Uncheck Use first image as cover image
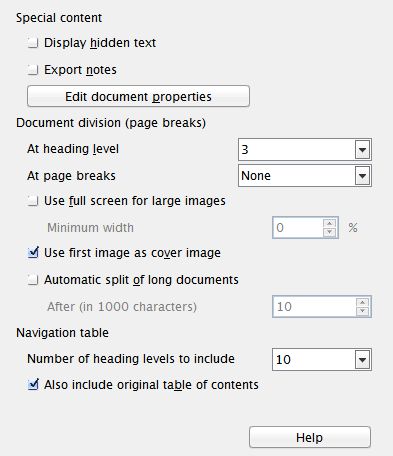The image size is (393, 456). [x=33, y=253]
